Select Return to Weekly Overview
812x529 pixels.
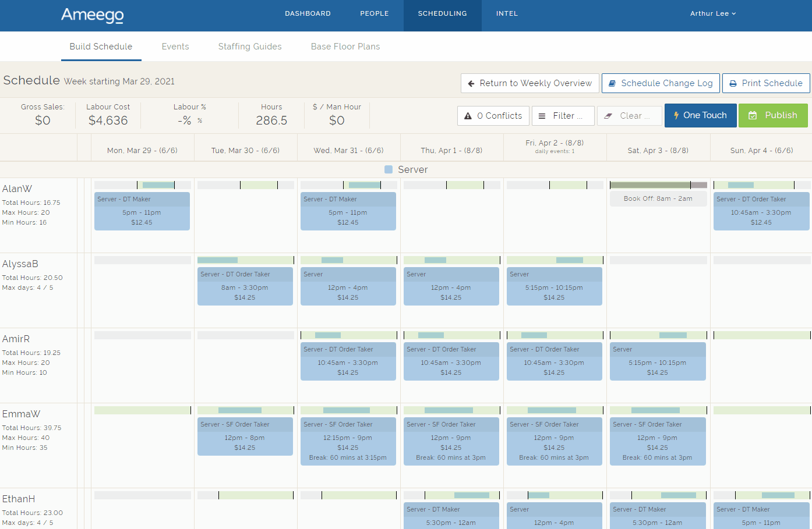pos(529,83)
